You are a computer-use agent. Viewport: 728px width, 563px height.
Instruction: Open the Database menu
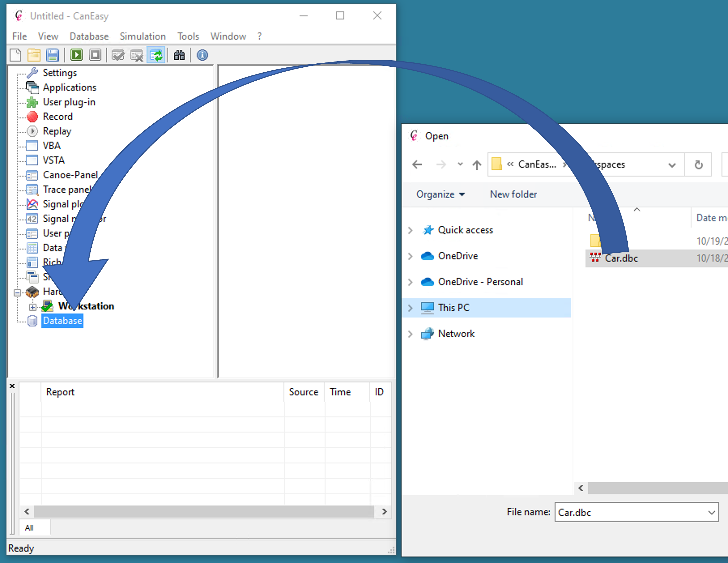pos(89,36)
